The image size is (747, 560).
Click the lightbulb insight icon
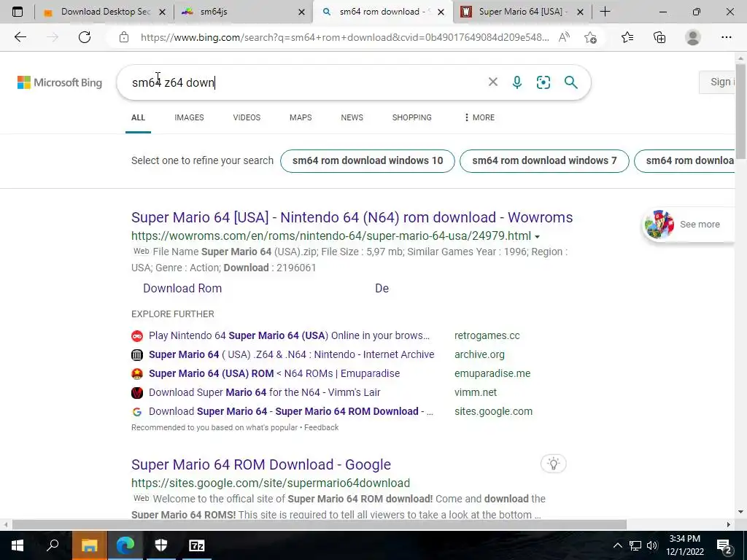tap(553, 463)
